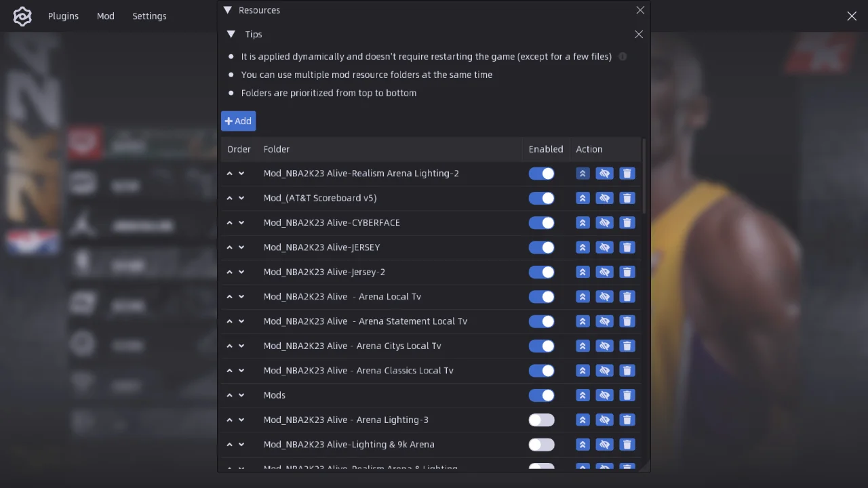Delete the Arena Statement Local Tv folder

pyautogui.click(x=627, y=321)
